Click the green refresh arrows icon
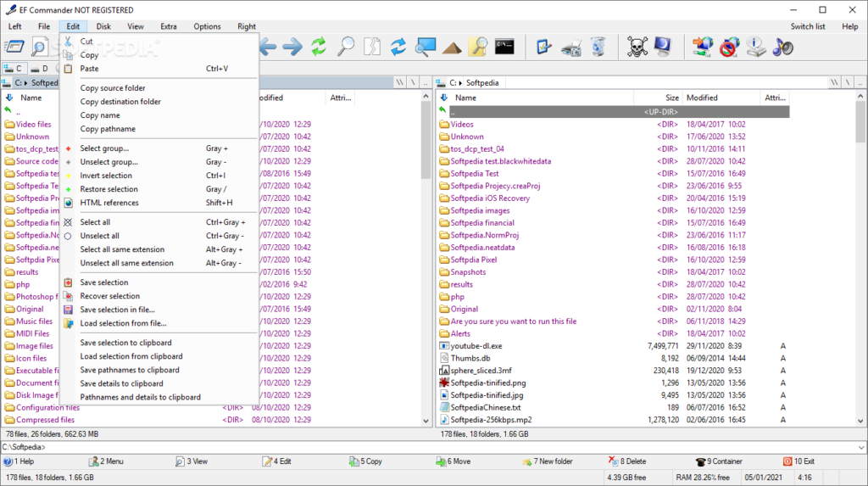Image resolution: width=868 pixels, height=486 pixels. click(x=319, y=47)
